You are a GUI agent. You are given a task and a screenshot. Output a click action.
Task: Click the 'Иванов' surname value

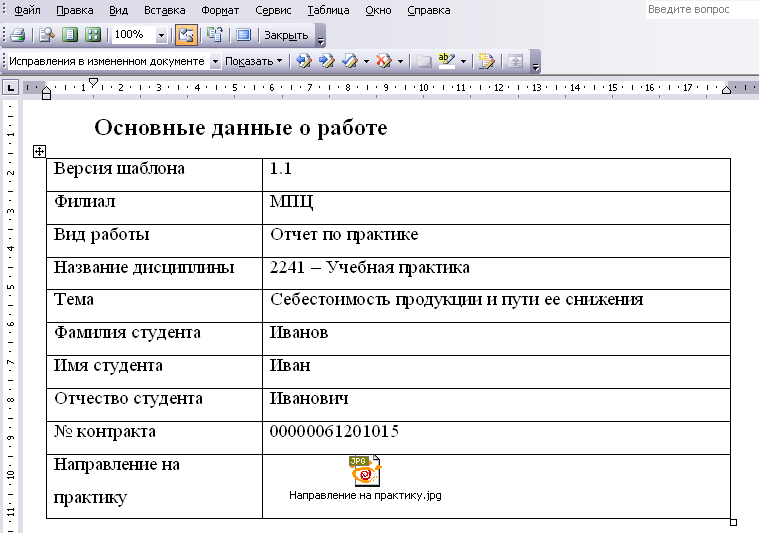(x=299, y=332)
